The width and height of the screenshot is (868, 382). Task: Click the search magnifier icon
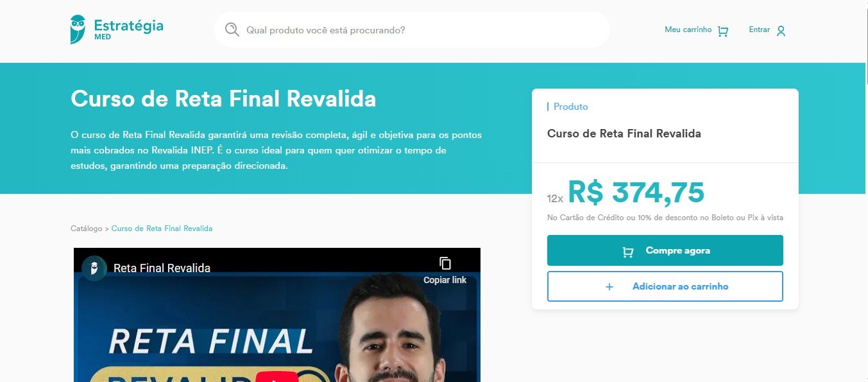click(232, 30)
